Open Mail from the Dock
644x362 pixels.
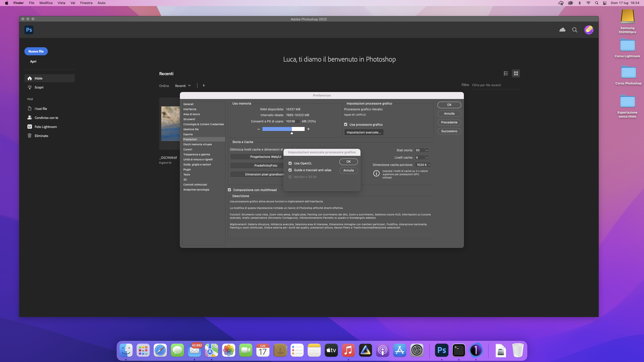click(194, 350)
